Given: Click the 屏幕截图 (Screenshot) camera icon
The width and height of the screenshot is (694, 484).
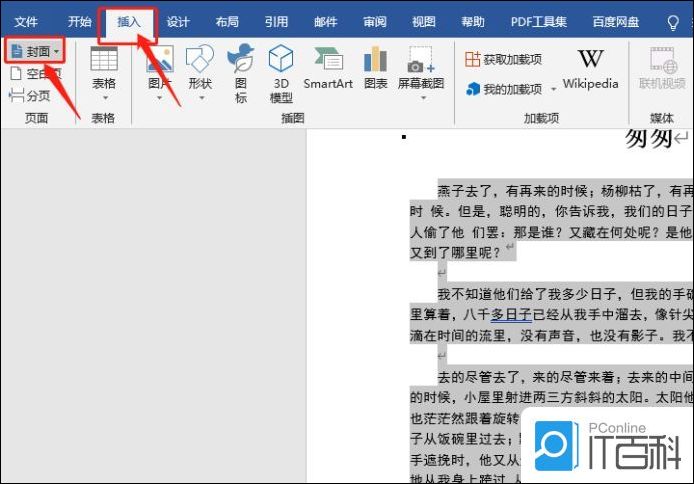Looking at the screenshot, I should (x=420, y=59).
